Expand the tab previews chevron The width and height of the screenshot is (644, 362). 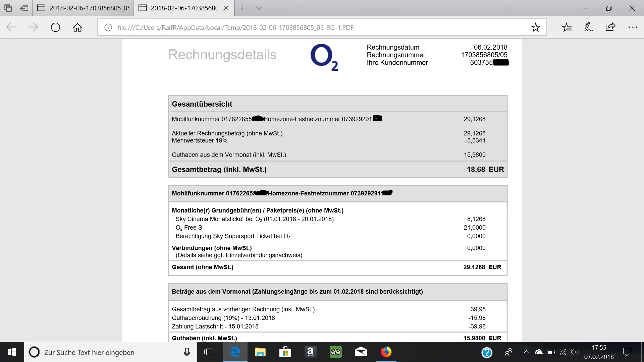pyautogui.click(x=259, y=8)
